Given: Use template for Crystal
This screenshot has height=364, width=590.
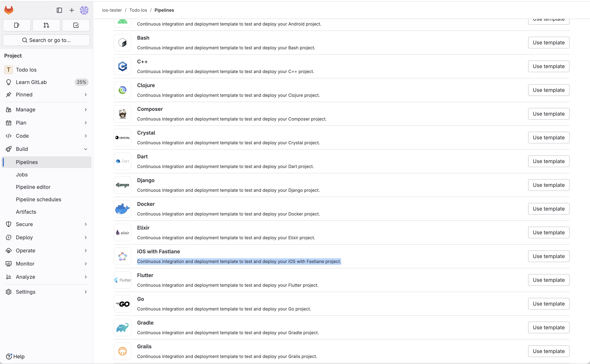Looking at the screenshot, I should point(549,138).
